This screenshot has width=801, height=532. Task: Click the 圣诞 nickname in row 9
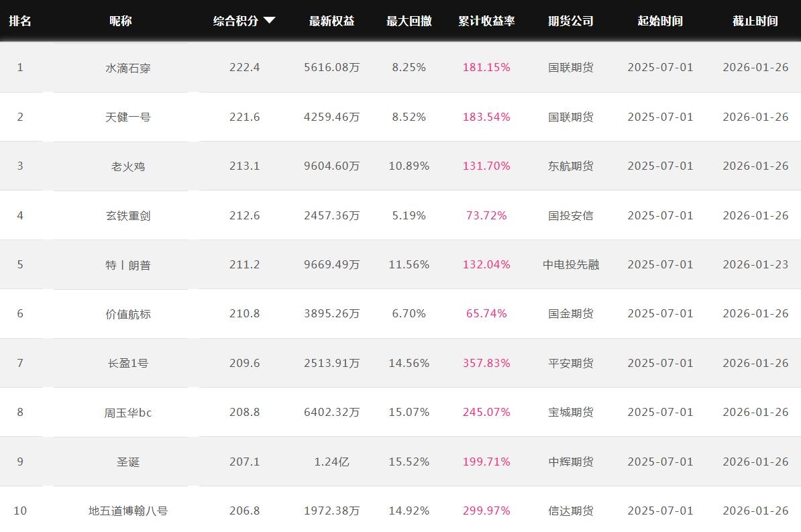coord(127,462)
